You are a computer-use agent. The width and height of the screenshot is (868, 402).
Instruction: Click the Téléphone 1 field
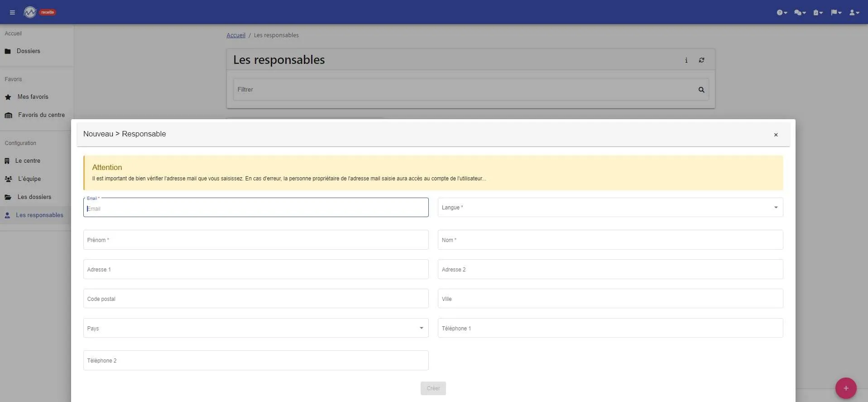610,328
